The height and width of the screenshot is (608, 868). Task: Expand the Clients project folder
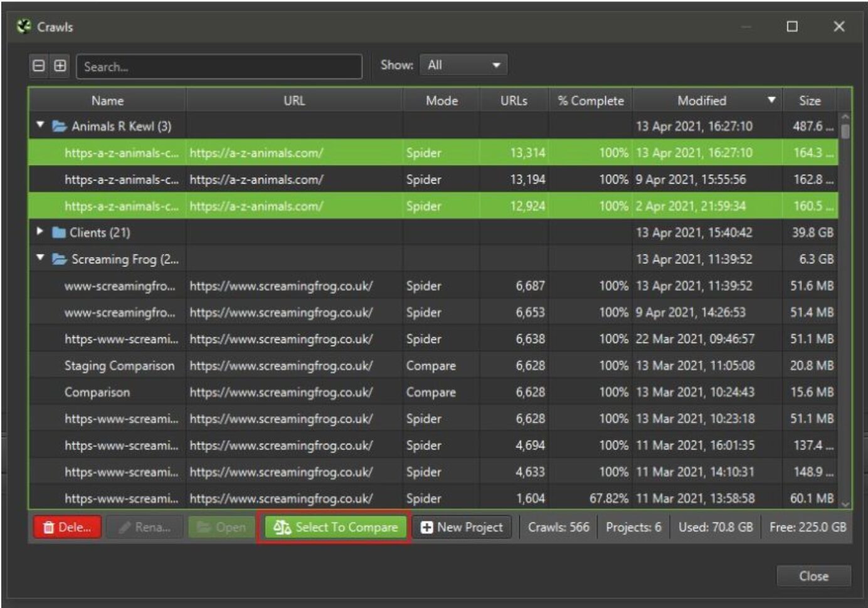(x=40, y=231)
